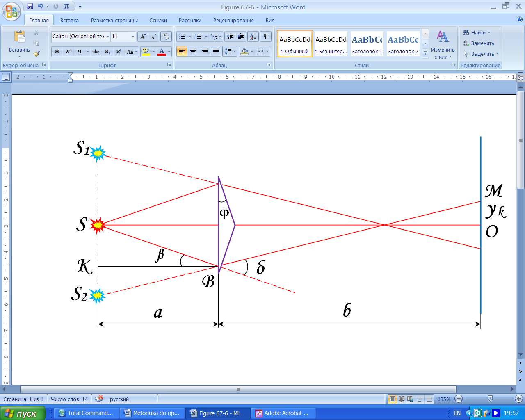Click the zoom slider handle
Viewport: 525px width, 420px height.
tap(490, 399)
